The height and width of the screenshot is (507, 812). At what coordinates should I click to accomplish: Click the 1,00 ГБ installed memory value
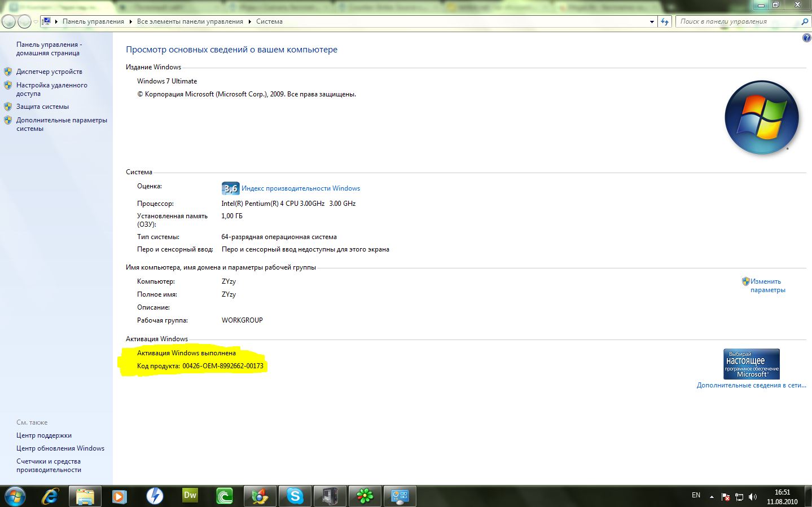(232, 216)
